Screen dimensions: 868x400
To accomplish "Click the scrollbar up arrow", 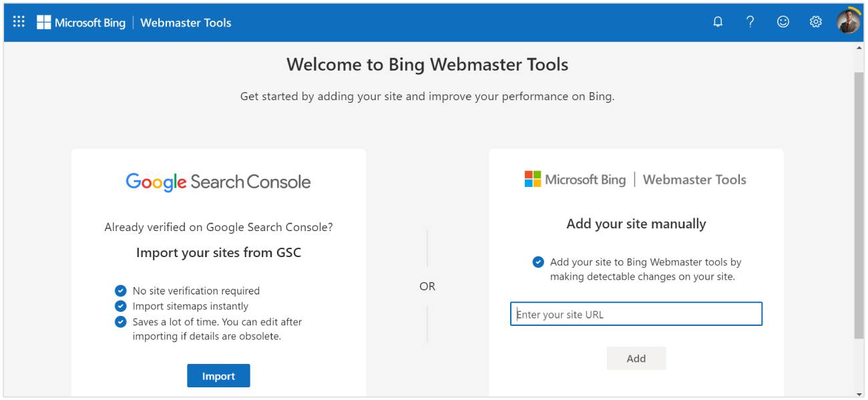I will pyautogui.click(x=859, y=48).
